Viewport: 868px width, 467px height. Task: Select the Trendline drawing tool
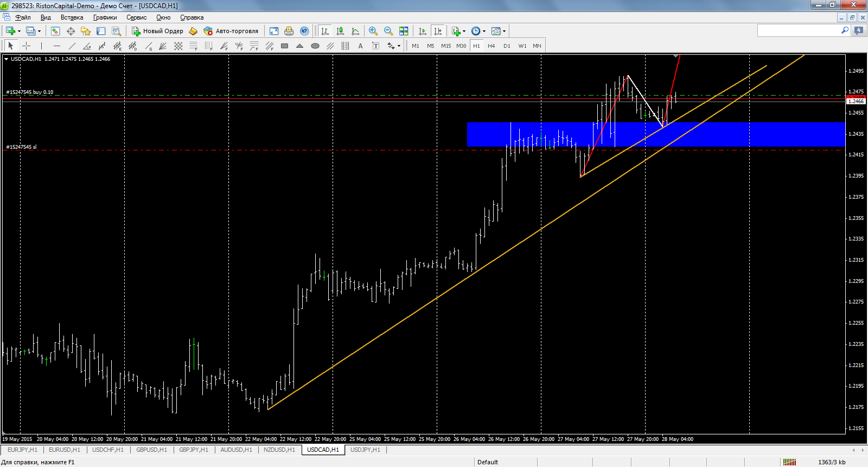pyautogui.click(x=72, y=46)
